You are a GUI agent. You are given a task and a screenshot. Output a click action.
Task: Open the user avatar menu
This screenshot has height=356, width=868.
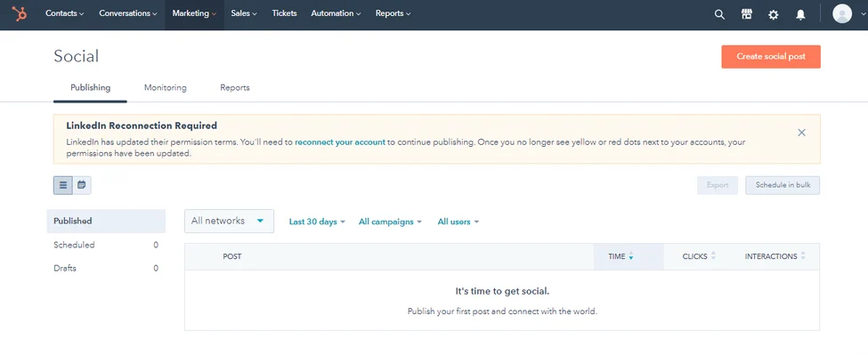pyautogui.click(x=841, y=14)
